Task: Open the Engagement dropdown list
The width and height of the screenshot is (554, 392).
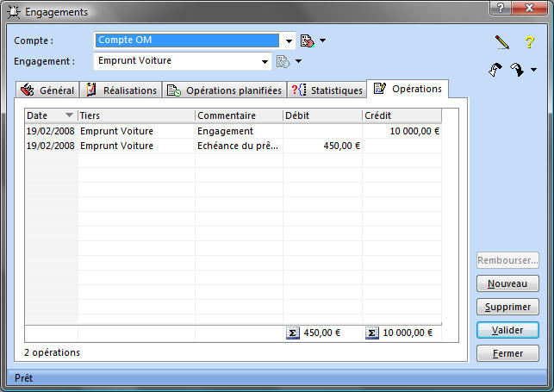Action: 265,61
